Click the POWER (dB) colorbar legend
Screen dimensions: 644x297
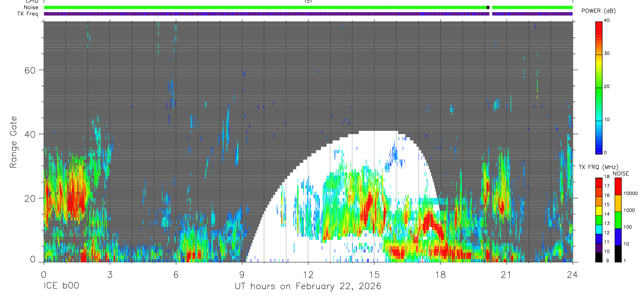click(x=598, y=87)
